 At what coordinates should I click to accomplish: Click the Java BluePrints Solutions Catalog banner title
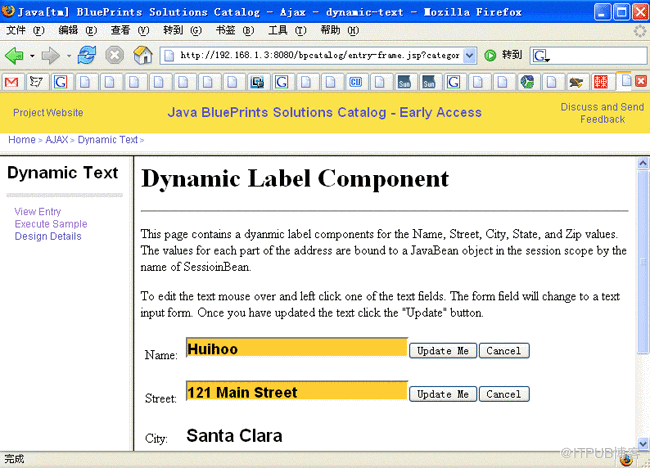[x=324, y=113]
